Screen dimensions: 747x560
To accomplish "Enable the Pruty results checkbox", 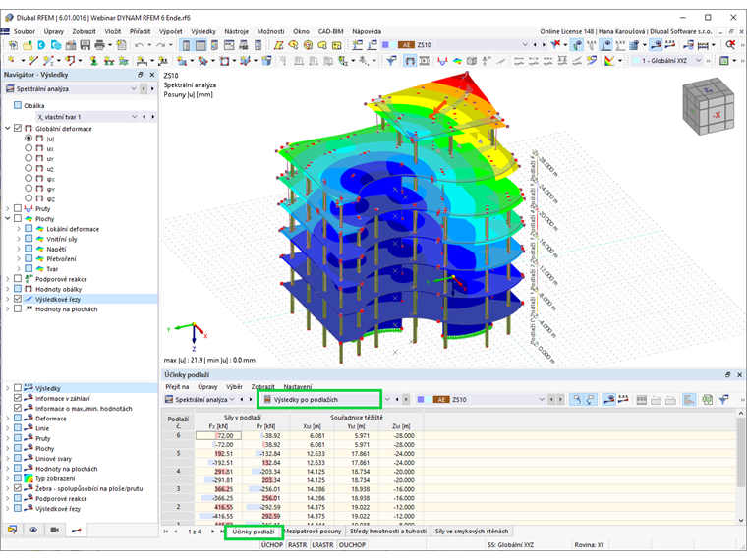I will pos(18,208).
